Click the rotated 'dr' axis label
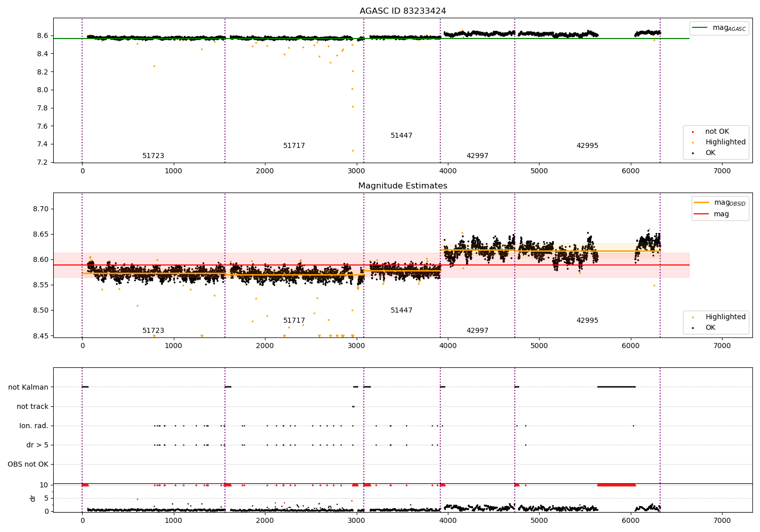 pyautogui.click(x=32, y=498)
